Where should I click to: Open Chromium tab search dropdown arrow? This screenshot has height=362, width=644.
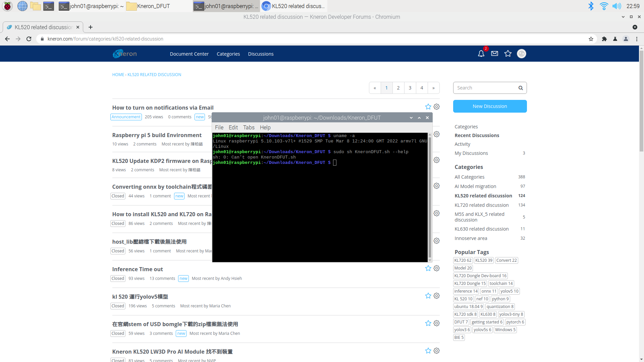click(635, 27)
